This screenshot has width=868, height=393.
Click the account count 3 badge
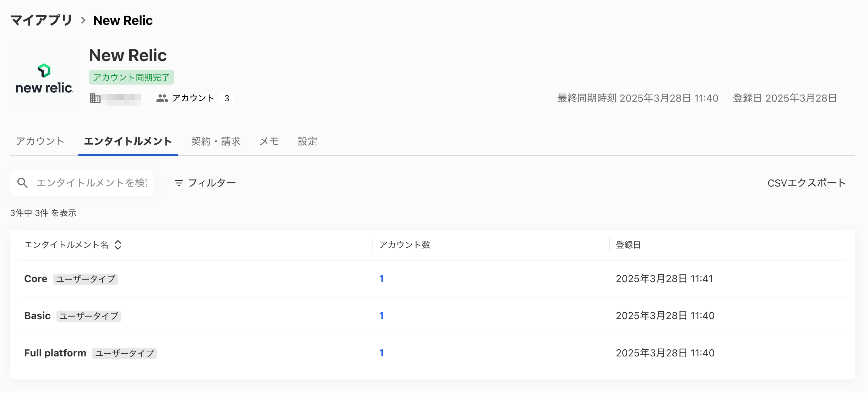[x=227, y=98]
